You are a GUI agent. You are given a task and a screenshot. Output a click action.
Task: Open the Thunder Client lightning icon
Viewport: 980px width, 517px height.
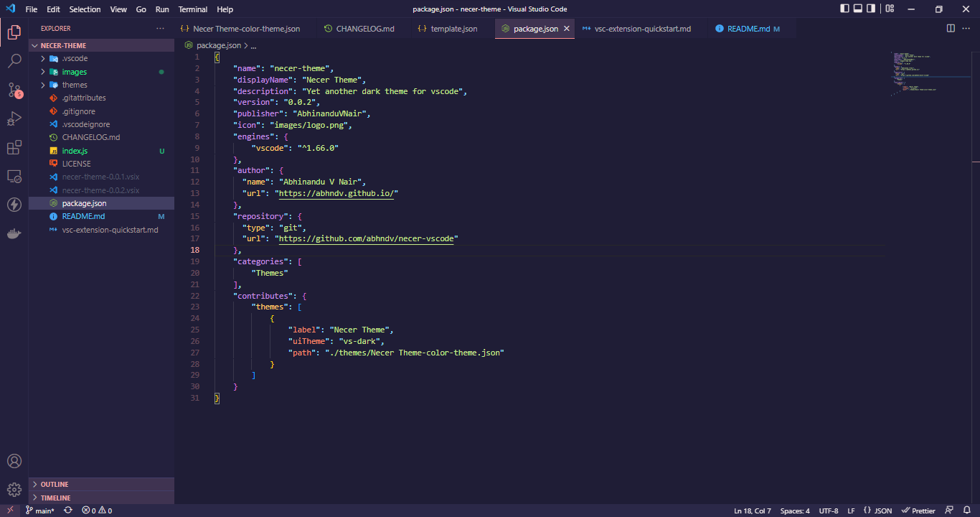(x=14, y=205)
